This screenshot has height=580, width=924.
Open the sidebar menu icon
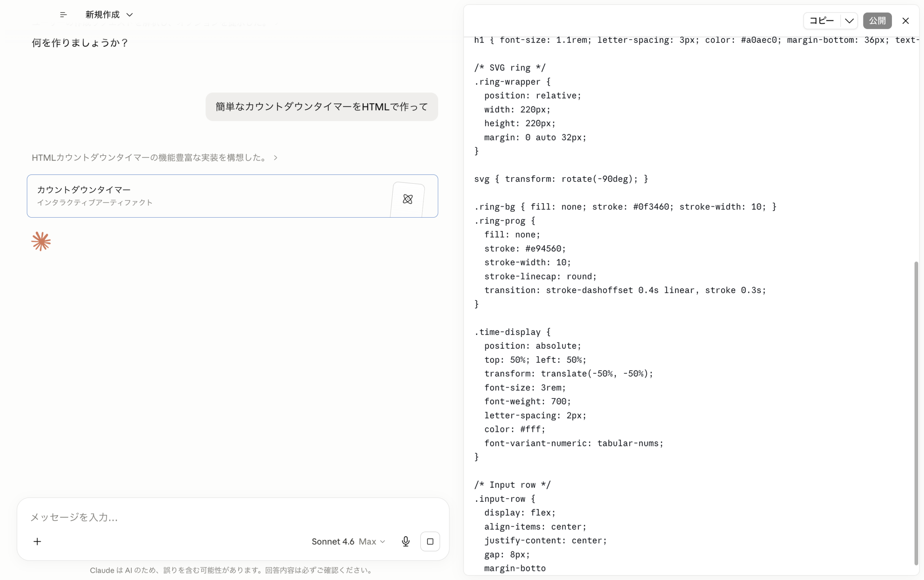(x=63, y=14)
